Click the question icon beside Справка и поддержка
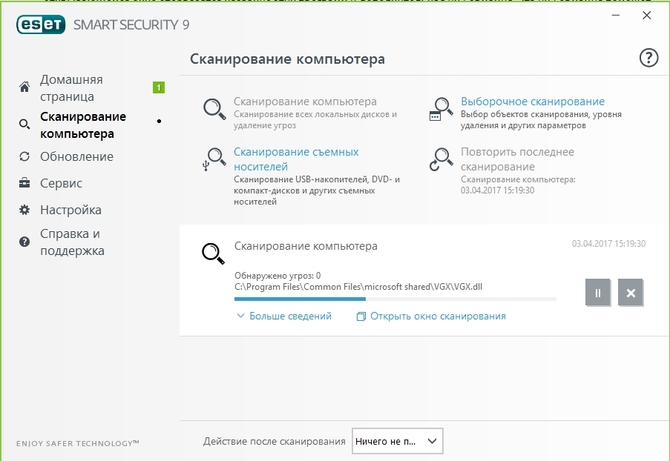The height and width of the screenshot is (461, 670). [x=24, y=242]
